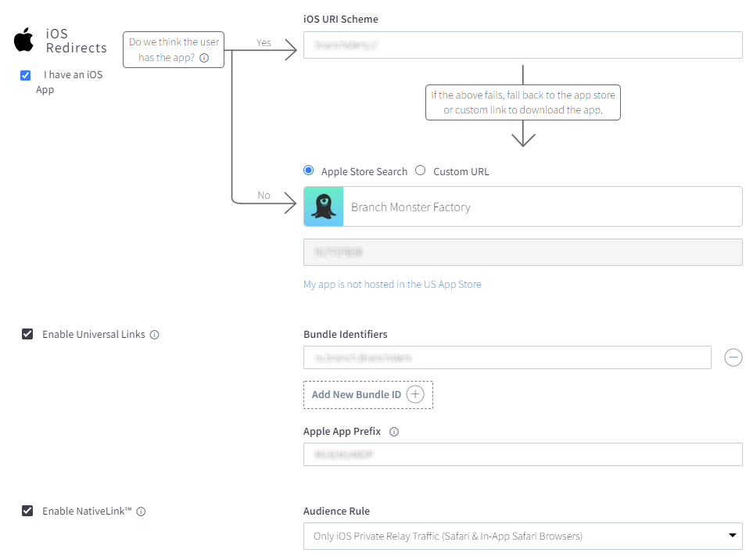
Task: Uncheck the 'I have an iOS App' checkbox
Action: 26,75
